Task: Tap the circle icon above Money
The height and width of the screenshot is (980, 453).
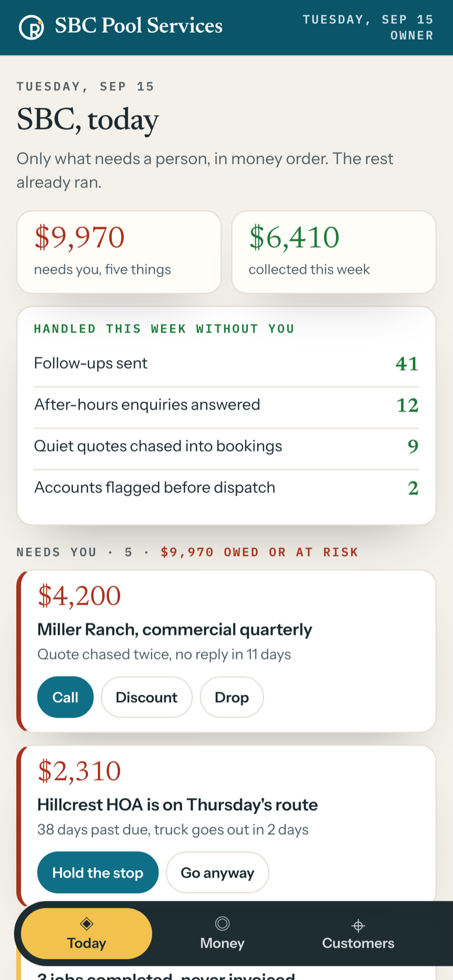Action: pyautogui.click(x=222, y=923)
